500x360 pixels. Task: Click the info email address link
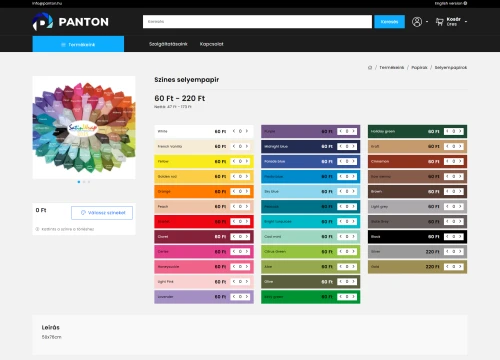pos(47,3)
